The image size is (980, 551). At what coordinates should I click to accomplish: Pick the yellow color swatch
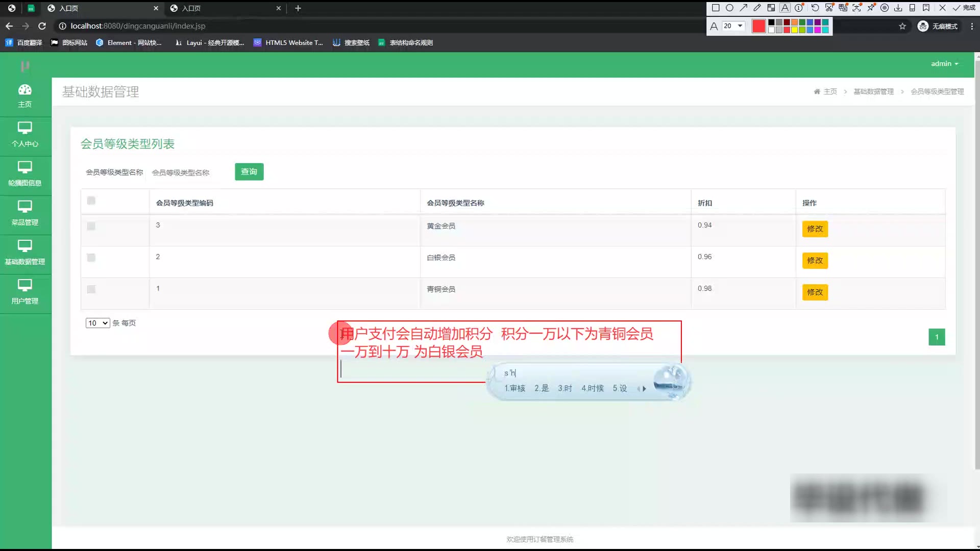tap(794, 30)
